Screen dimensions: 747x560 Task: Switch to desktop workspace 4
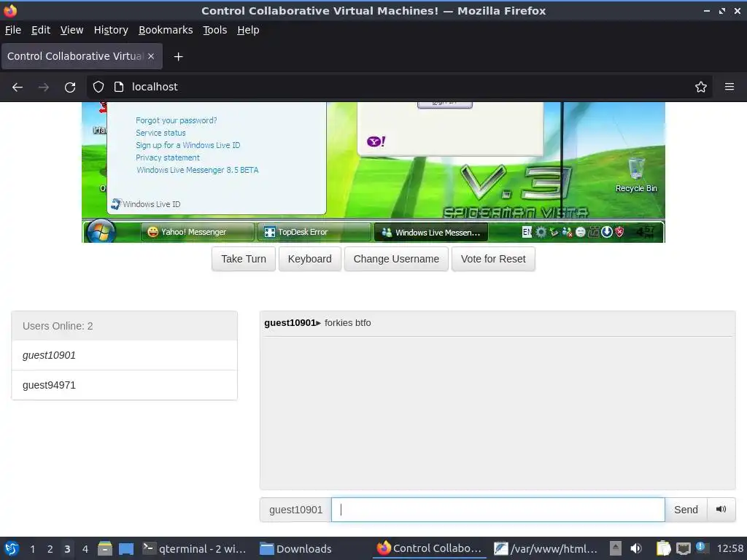pyautogui.click(x=85, y=549)
